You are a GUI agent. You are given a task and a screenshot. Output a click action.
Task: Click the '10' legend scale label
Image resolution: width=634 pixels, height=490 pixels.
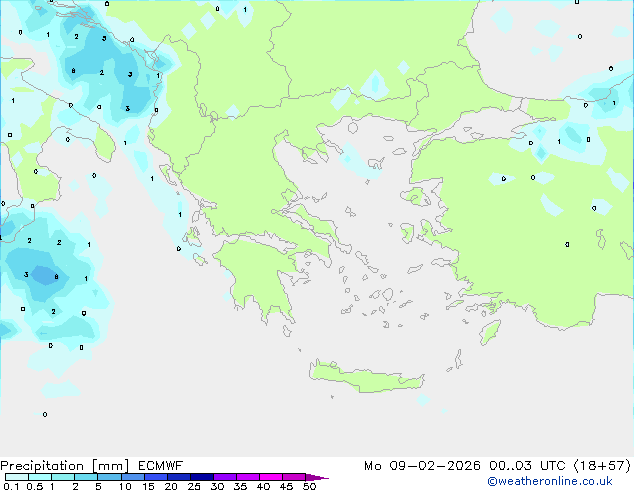125,486
